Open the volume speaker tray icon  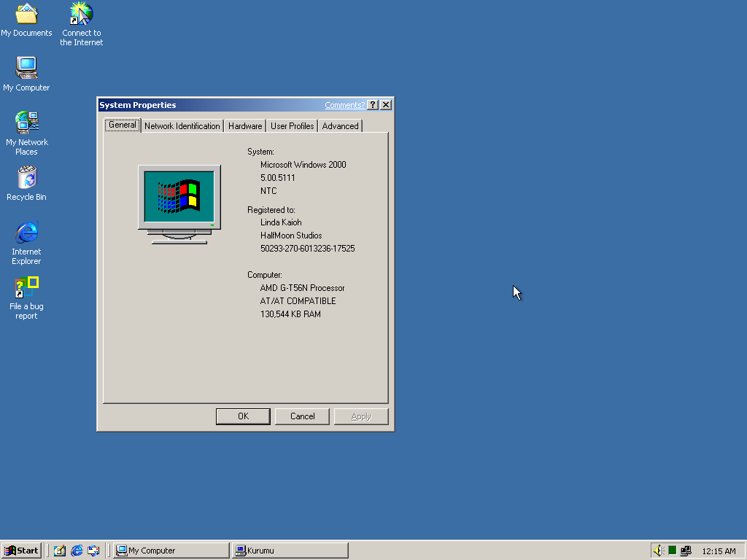(659, 551)
